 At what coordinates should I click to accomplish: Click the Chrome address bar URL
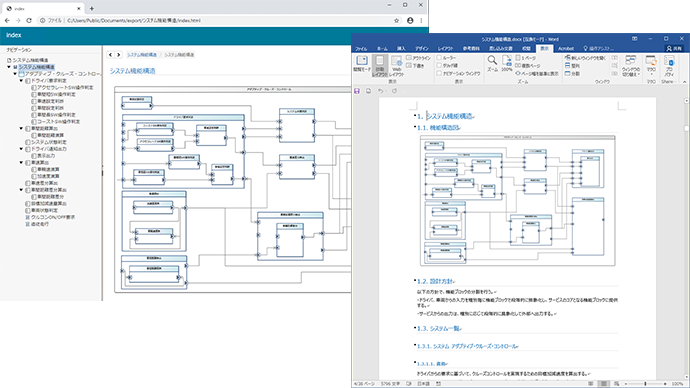click(x=134, y=20)
